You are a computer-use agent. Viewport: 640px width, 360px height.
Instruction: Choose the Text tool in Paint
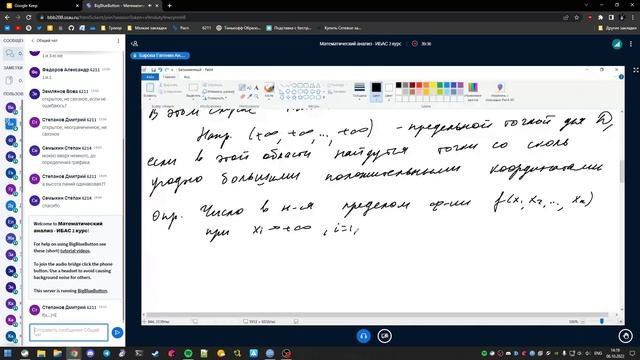[x=256, y=87]
